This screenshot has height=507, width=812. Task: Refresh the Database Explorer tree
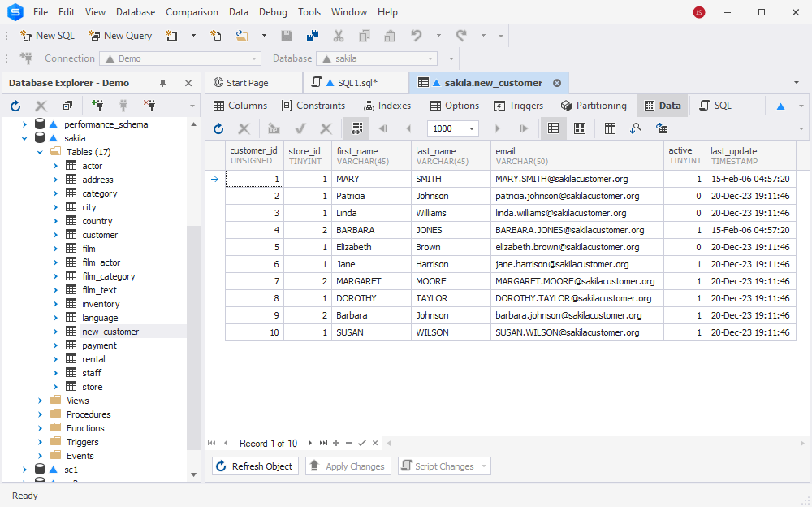(x=14, y=105)
